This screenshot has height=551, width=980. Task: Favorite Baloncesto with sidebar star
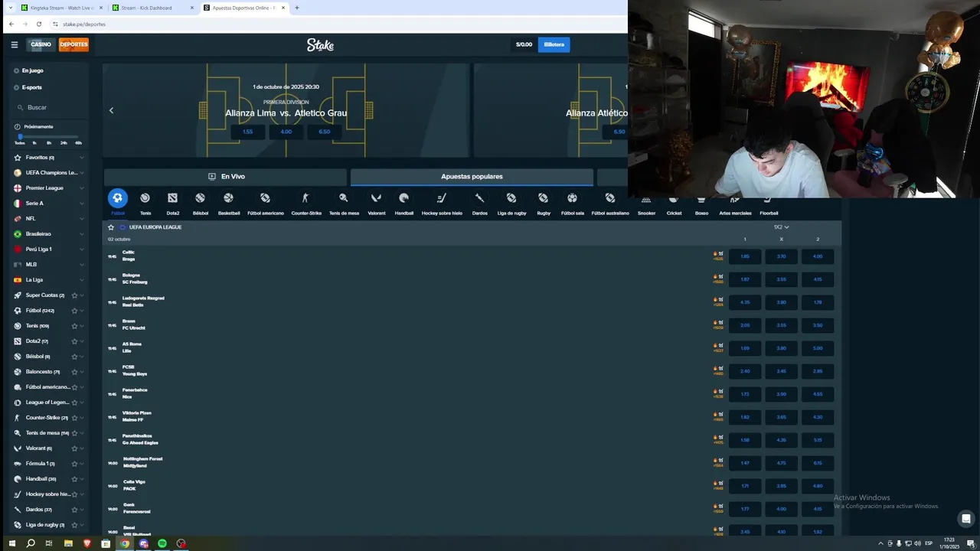coord(74,372)
